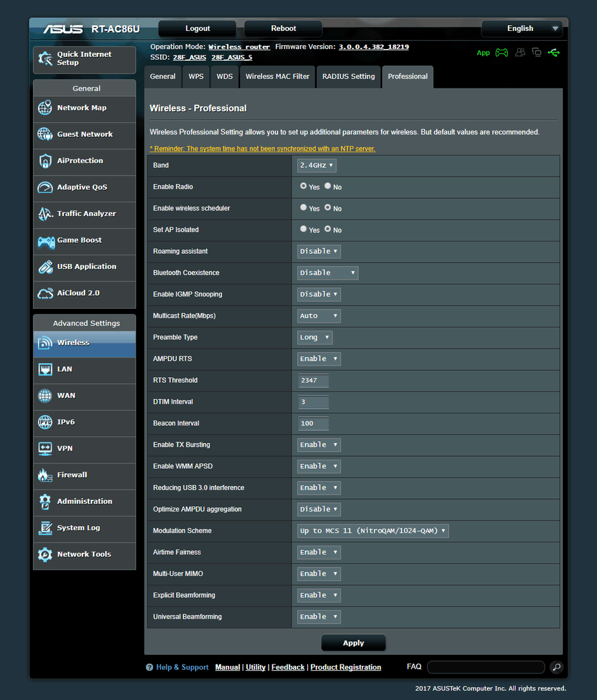Open AMPDU RTS dropdown
Image resolution: width=597 pixels, height=700 pixels.
coord(319,358)
